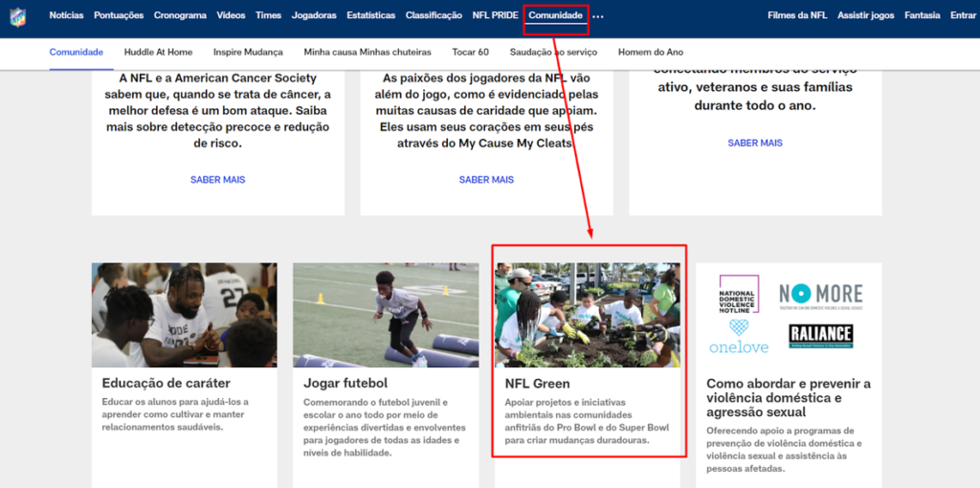Open NFL PRIDE in top navigation
The height and width of the screenshot is (488, 980).
tap(496, 15)
